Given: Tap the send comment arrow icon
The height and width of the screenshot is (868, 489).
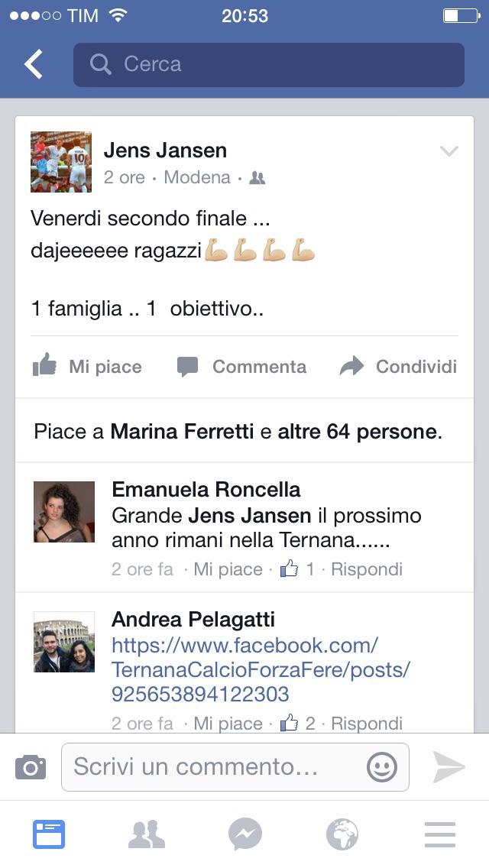Looking at the screenshot, I should pos(448,767).
